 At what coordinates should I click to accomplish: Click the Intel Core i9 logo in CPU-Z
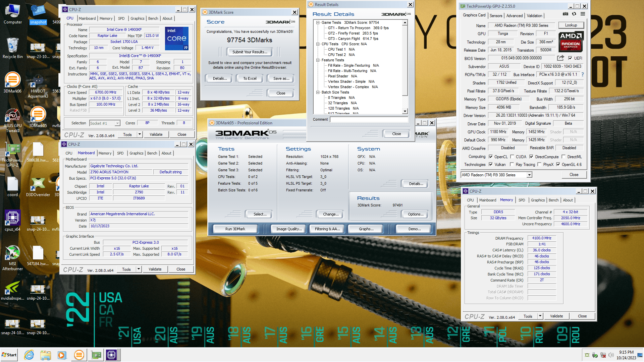(177, 39)
